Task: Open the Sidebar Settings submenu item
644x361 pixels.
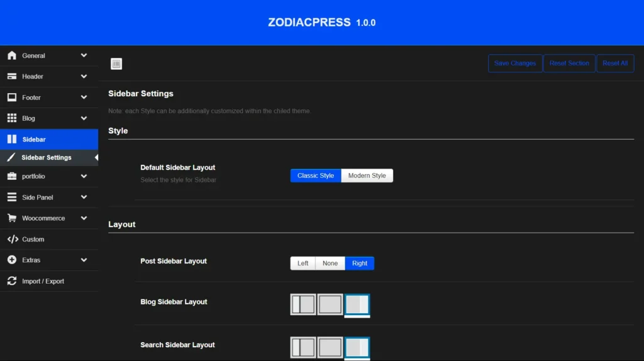Action: tap(47, 158)
